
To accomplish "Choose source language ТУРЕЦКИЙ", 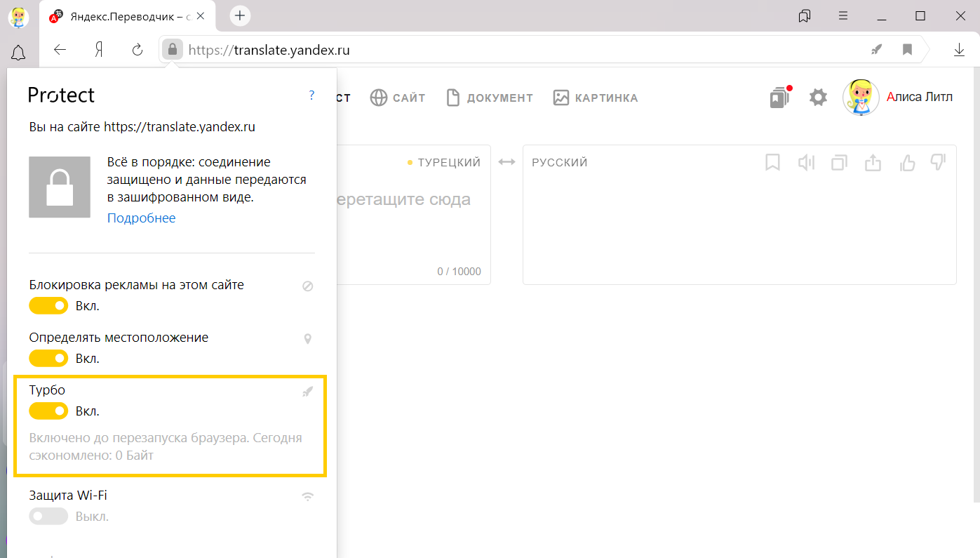I will click(x=449, y=162).
